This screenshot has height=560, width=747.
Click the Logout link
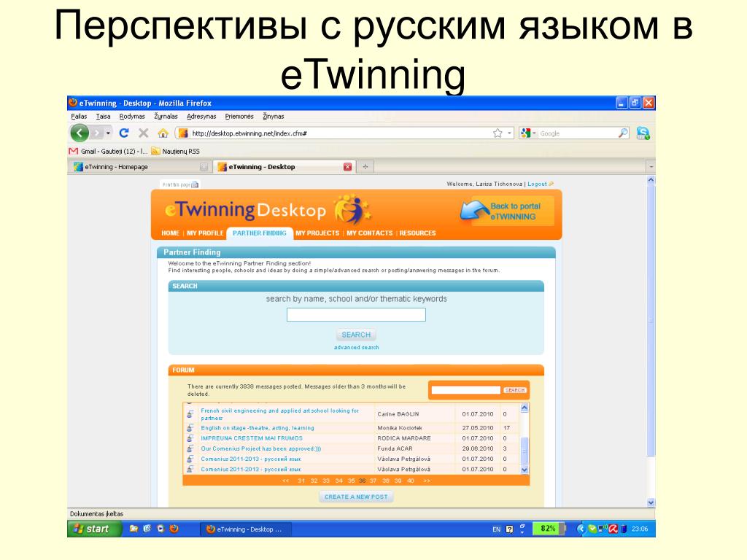[537, 184]
